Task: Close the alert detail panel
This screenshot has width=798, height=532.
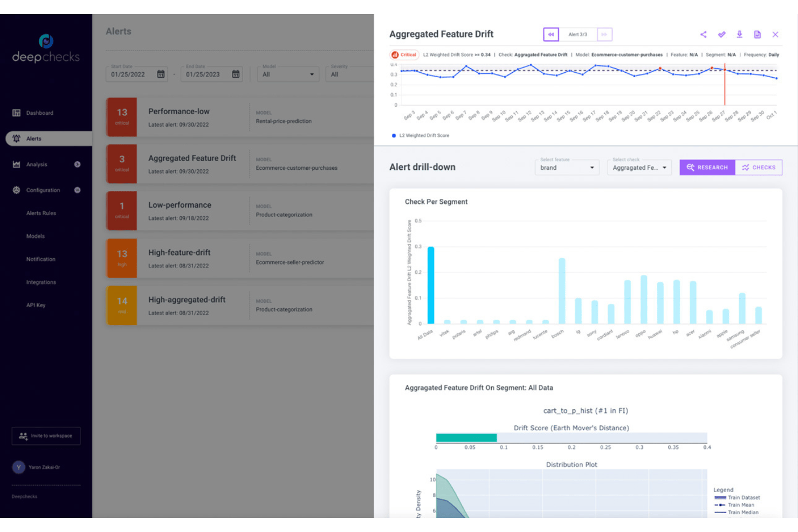Action: pos(775,34)
